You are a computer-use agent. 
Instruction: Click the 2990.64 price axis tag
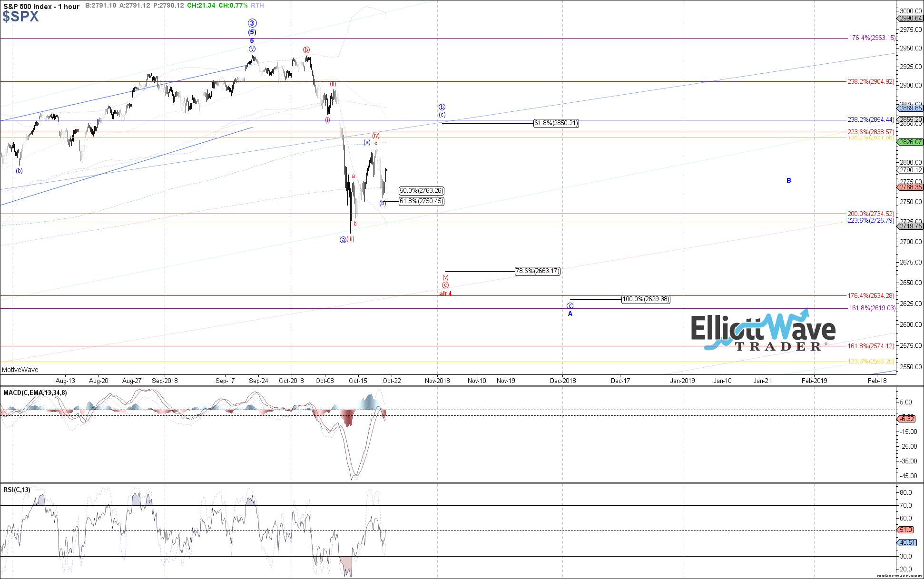911,18
